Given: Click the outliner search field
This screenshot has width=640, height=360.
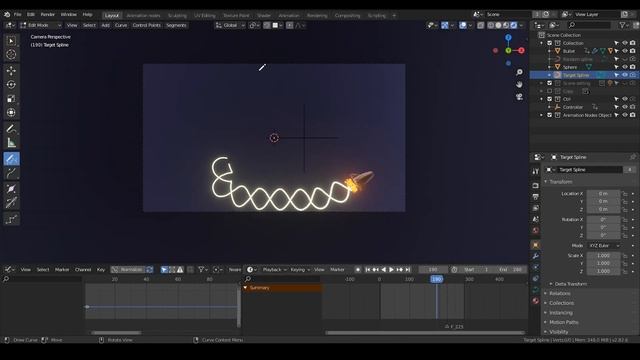Looking at the screenshot, I should (590, 25).
